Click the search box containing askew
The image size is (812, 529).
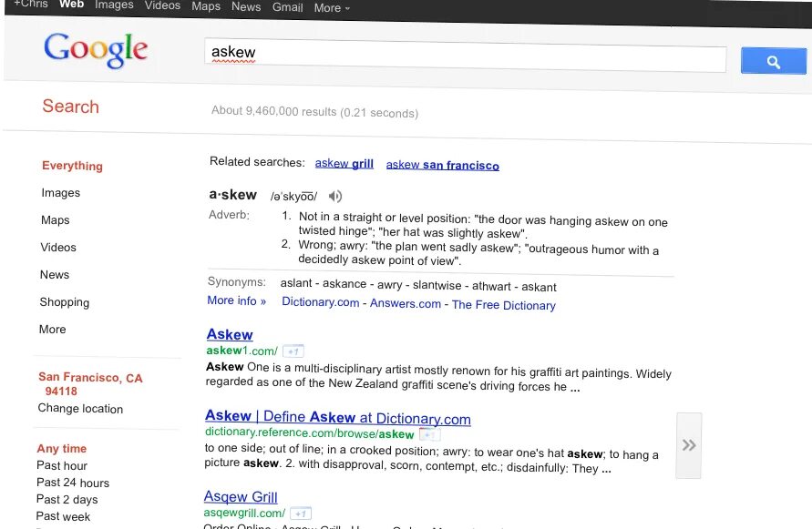[465, 56]
